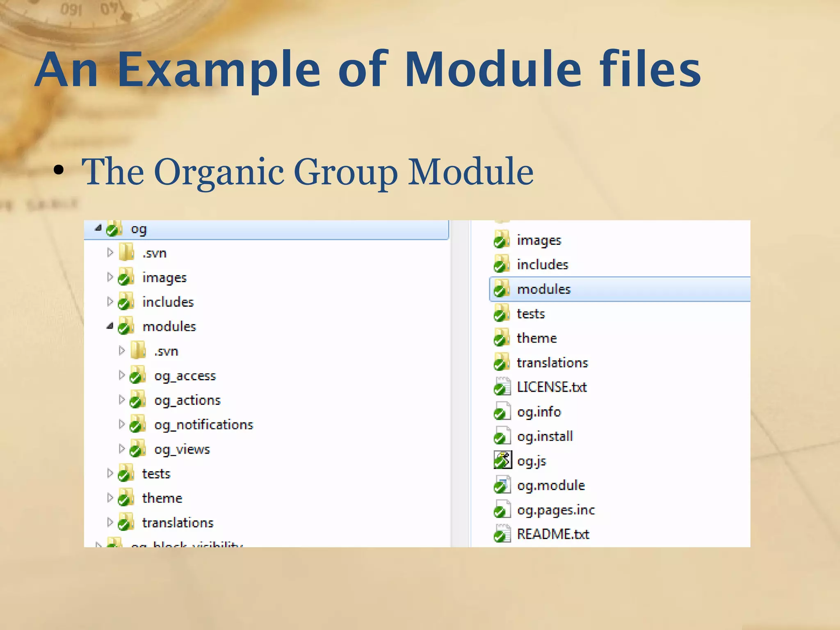Screen dimensions: 840x630
Task: Select the README.txt file name
Action: (x=553, y=534)
